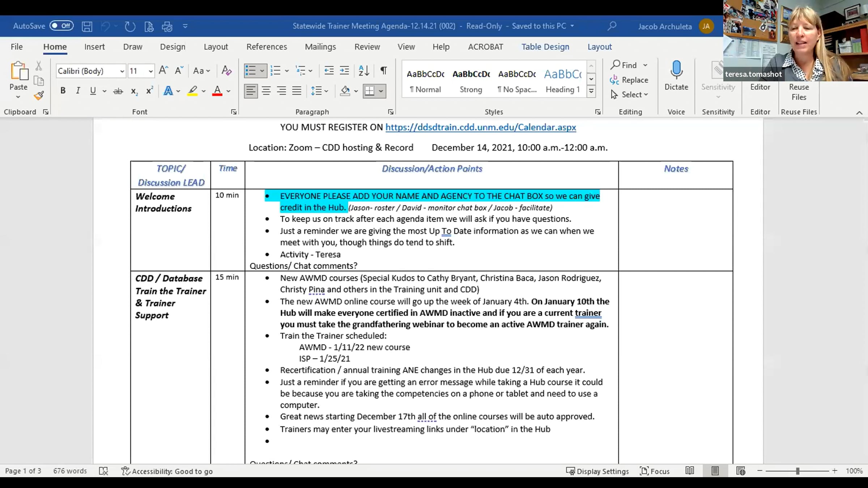Click the Increase Indent icon
Viewport: 868px width, 488px height.
tap(344, 70)
